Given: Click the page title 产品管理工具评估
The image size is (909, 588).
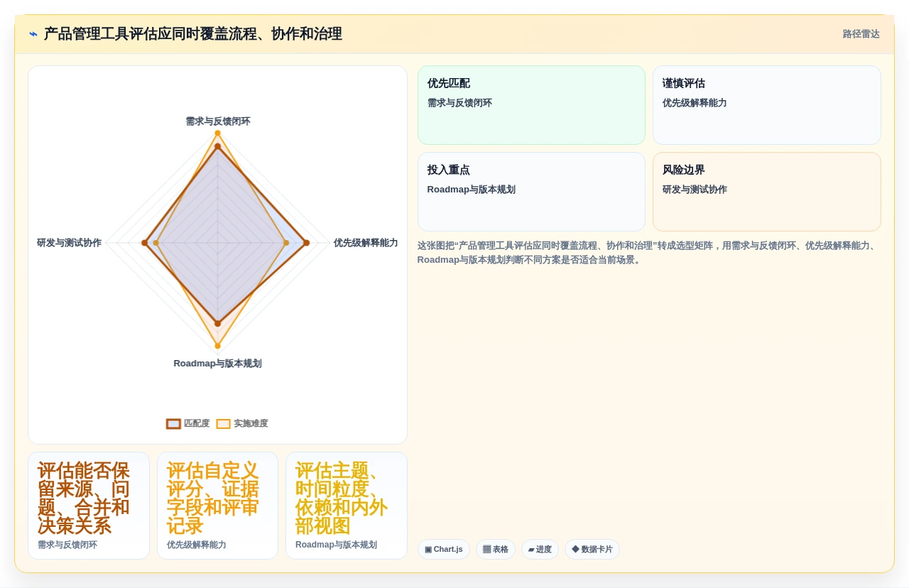Looking at the screenshot, I should coord(193,34).
